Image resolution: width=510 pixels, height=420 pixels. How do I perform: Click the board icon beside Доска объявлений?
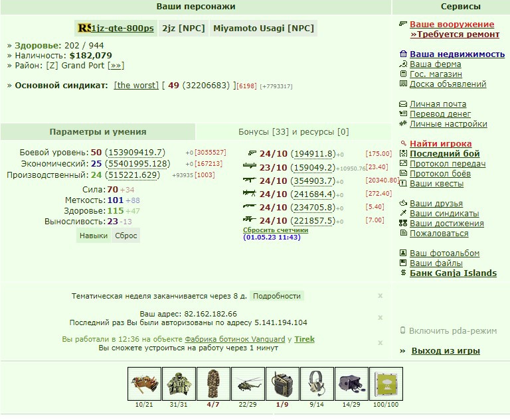pyautogui.click(x=403, y=84)
